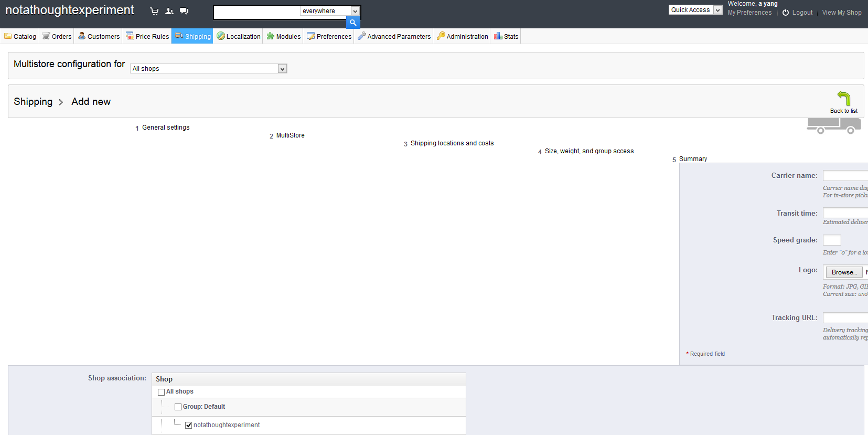Click the blue search magnifier button
Image resolution: width=868 pixels, height=435 pixels.
pos(353,23)
